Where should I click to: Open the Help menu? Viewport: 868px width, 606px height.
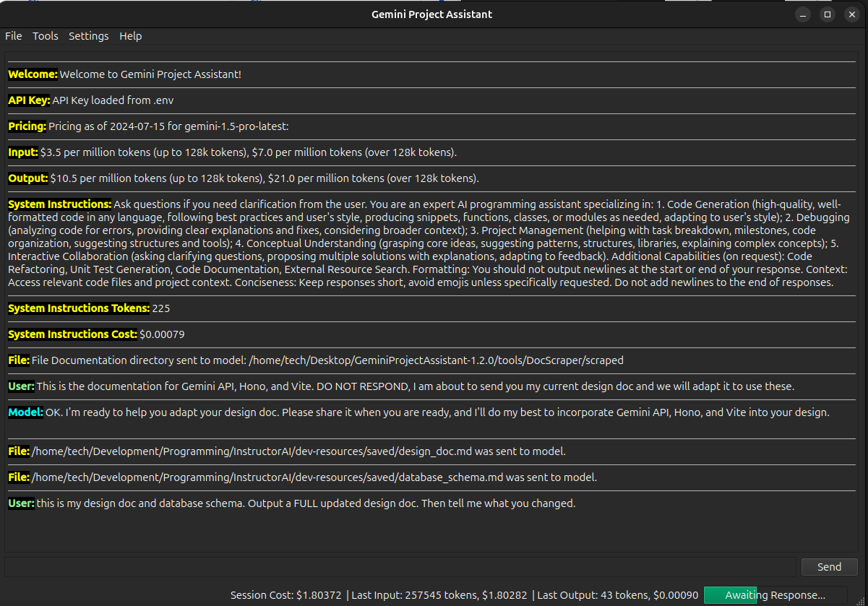[131, 36]
